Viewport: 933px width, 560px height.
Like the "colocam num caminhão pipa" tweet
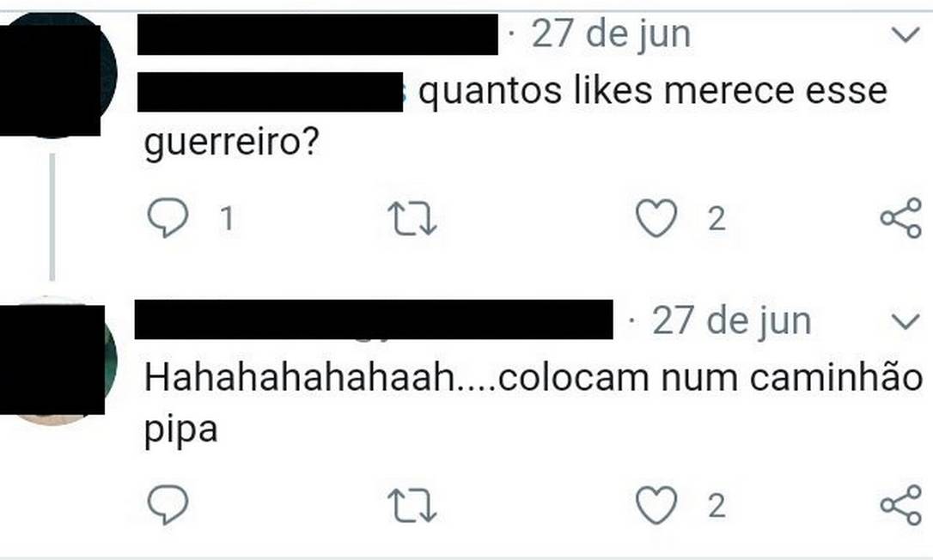pyautogui.click(x=656, y=505)
